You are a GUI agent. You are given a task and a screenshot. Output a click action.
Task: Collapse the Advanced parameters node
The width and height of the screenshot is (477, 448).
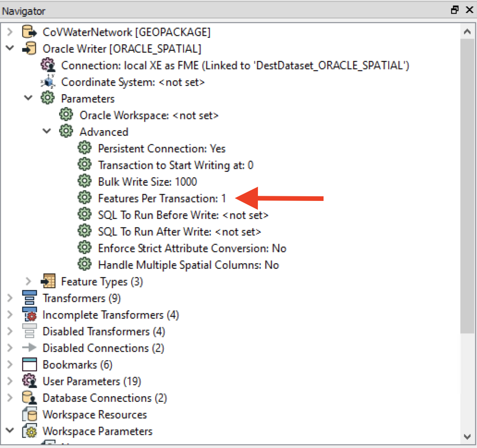[47, 131]
